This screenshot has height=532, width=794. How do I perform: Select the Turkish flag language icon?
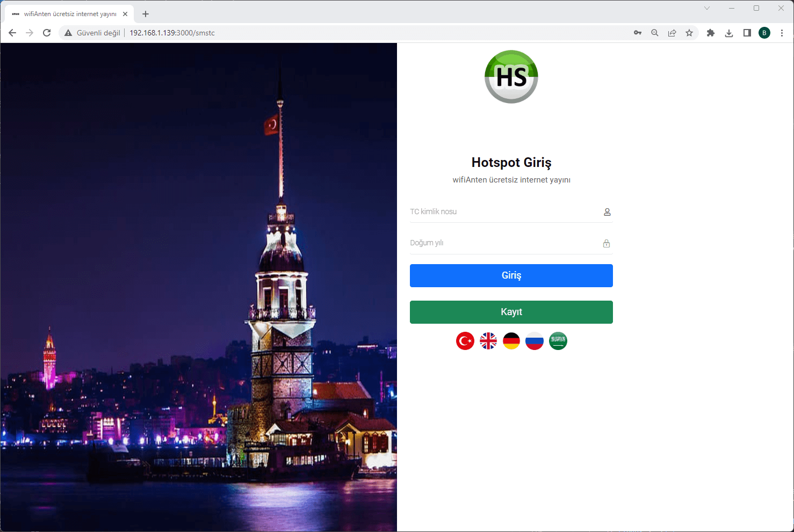point(465,341)
